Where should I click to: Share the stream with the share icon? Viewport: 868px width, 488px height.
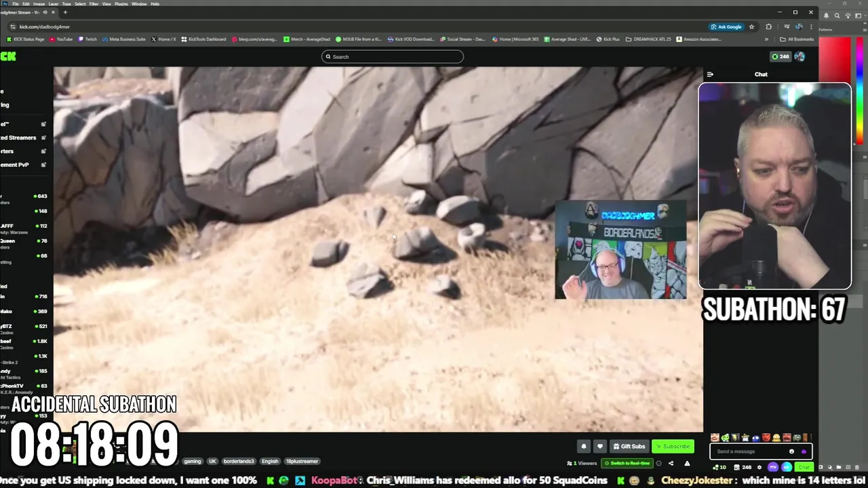pyautogui.click(x=671, y=463)
